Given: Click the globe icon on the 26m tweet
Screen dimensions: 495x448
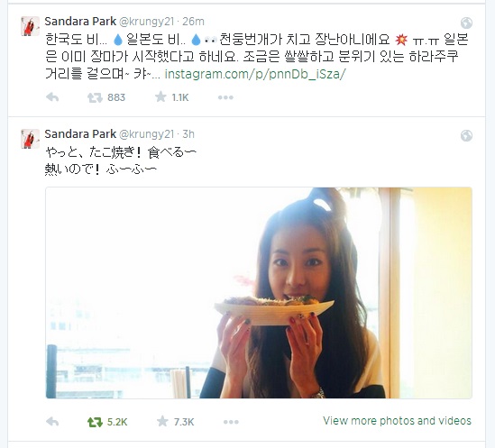Looking at the screenshot, I should point(466,23).
